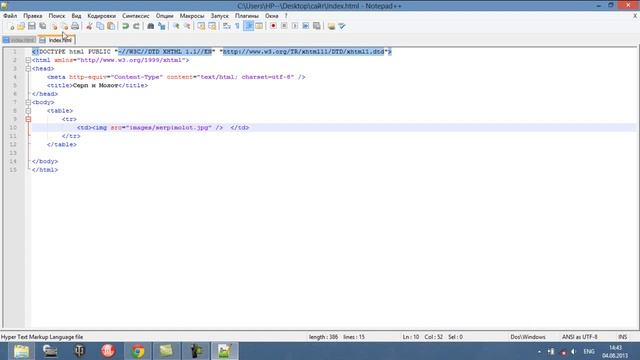Click the Close All documents toolbar icon
Image resolution: width=640 pixels, height=360 pixels.
click(64, 26)
